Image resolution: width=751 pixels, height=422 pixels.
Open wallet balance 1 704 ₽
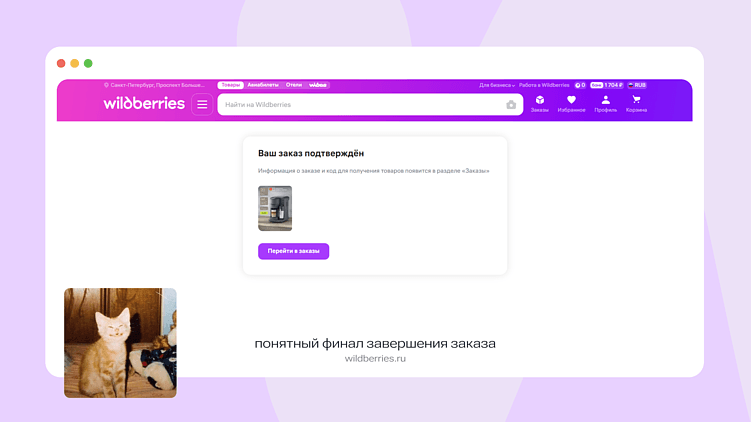click(x=606, y=85)
